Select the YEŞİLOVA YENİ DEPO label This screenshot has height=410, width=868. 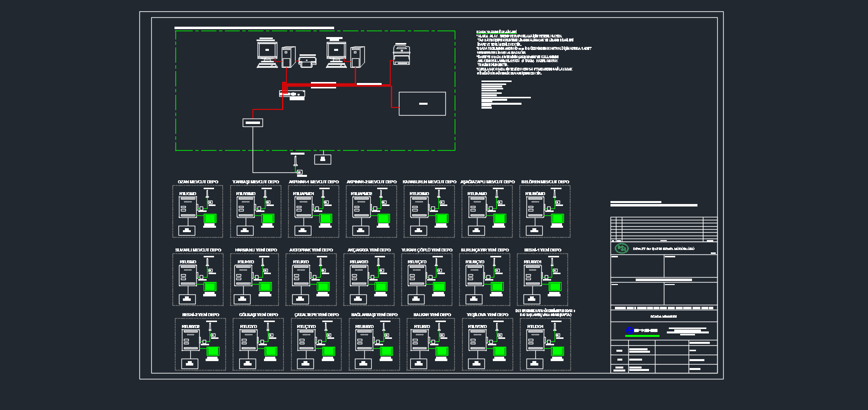point(487,315)
